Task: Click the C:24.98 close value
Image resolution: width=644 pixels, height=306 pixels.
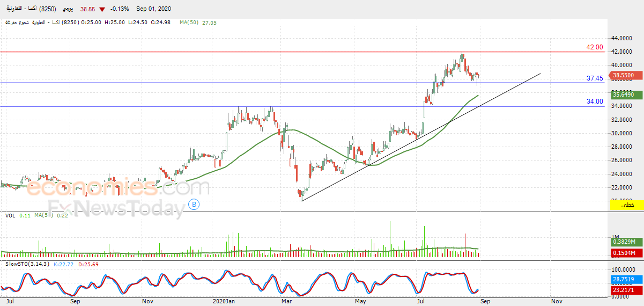Action: (161, 23)
